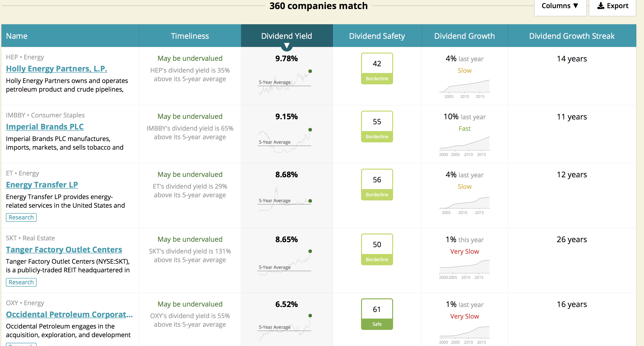Open Tanger Factory Outlet Centers link

click(x=64, y=250)
